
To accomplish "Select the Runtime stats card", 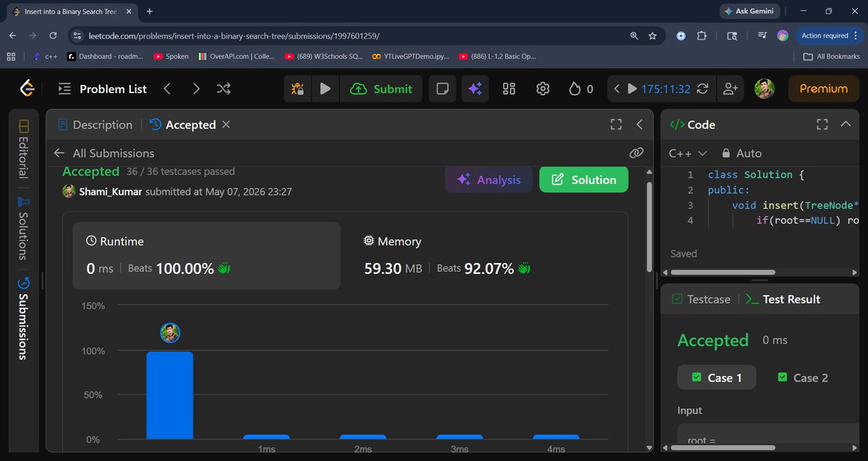I will click(206, 256).
